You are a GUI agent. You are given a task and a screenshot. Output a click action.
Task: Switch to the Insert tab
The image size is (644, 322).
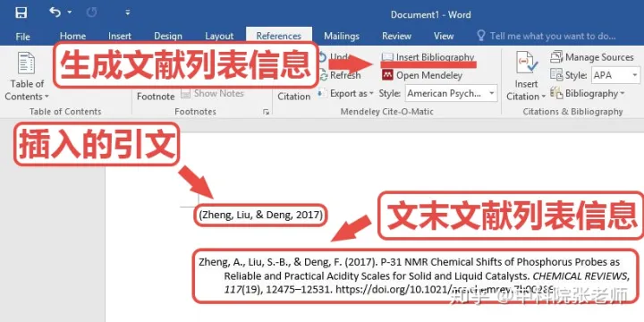[x=120, y=36]
